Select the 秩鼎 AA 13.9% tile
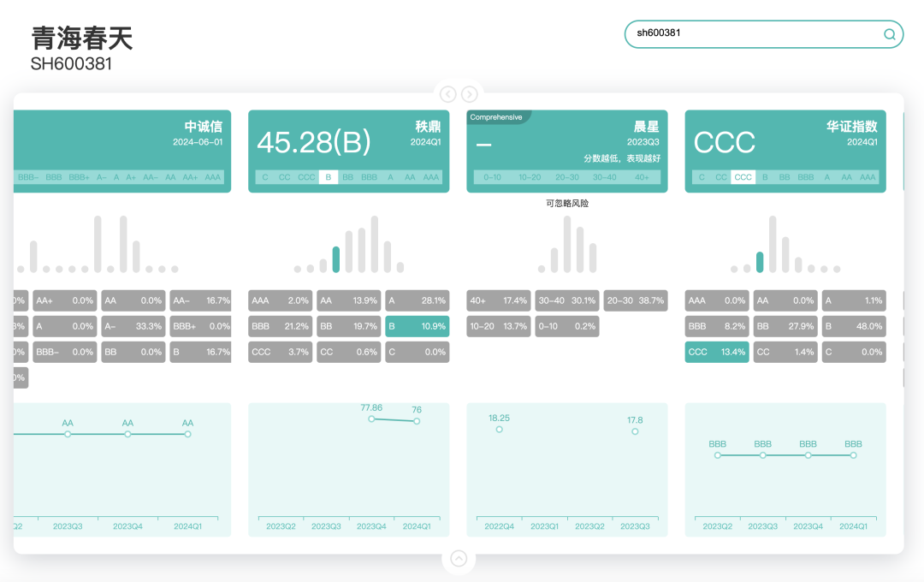 pos(349,300)
